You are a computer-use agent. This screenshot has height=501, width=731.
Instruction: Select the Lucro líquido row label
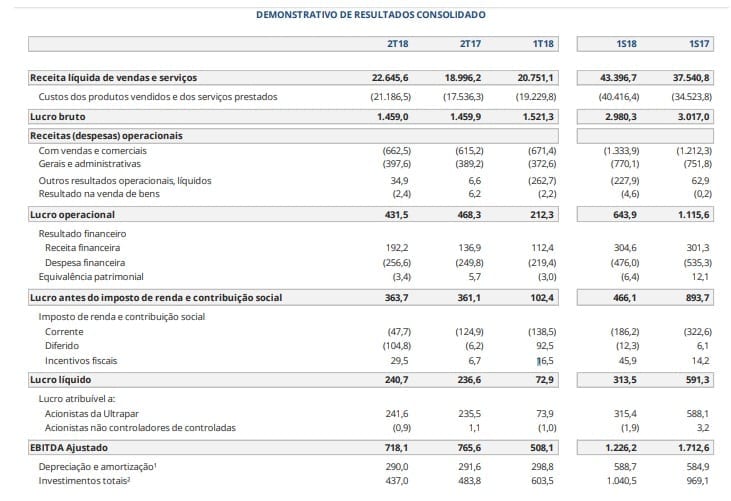point(61,380)
